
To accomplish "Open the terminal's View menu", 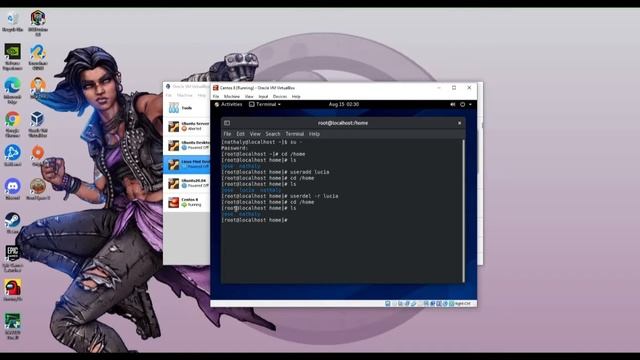I will tap(255, 134).
